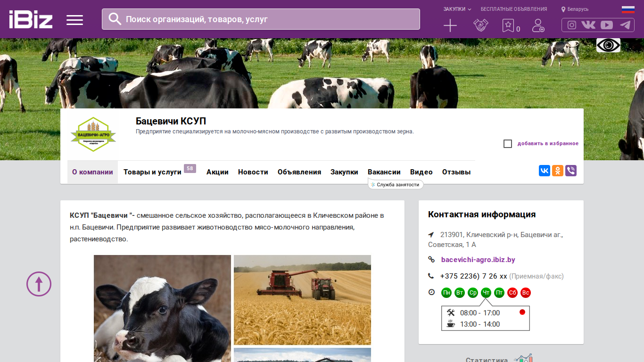
Task: Click the Контактная информация heading
Action: tap(482, 214)
